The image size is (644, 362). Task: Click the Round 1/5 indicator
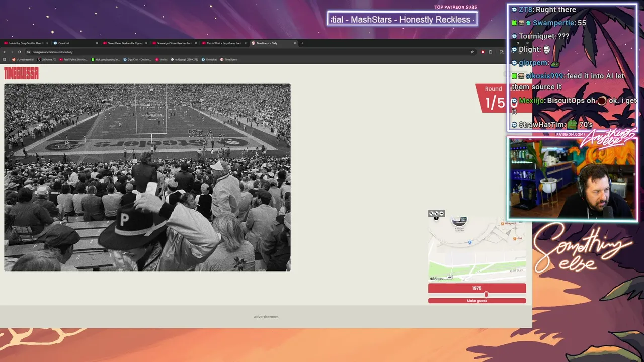(x=494, y=98)
